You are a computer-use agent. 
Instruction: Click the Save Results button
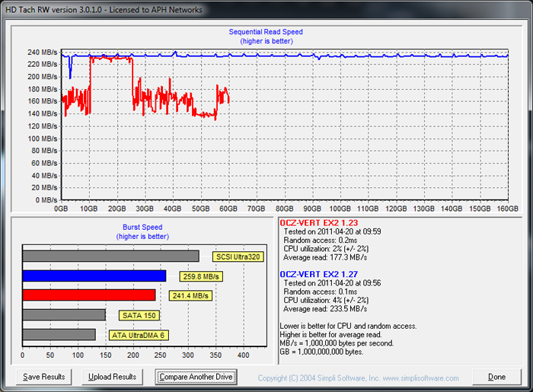[x=42, y=377]
